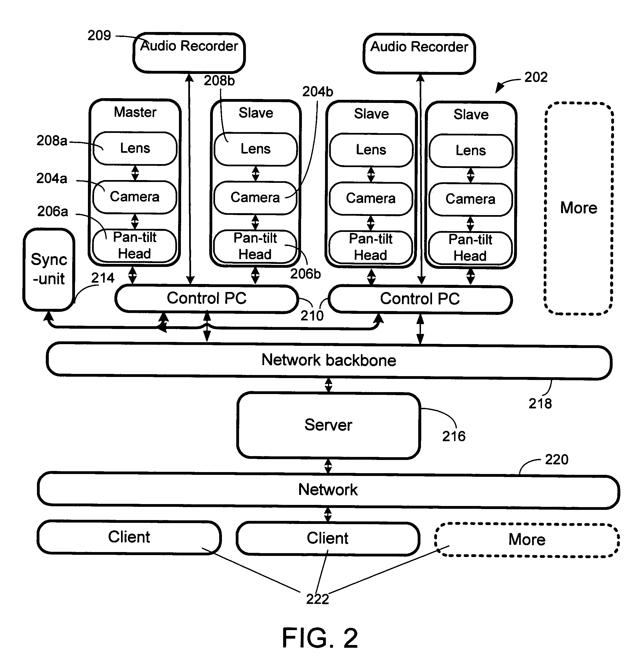Click the Master camera unit icon

tap(132, 174)
